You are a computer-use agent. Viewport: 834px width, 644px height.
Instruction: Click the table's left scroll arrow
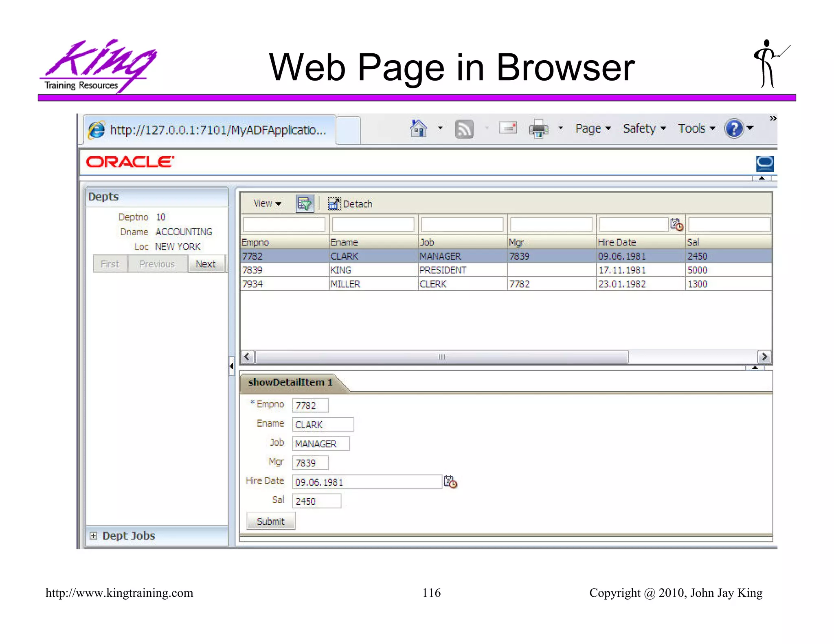pos(248,357)
